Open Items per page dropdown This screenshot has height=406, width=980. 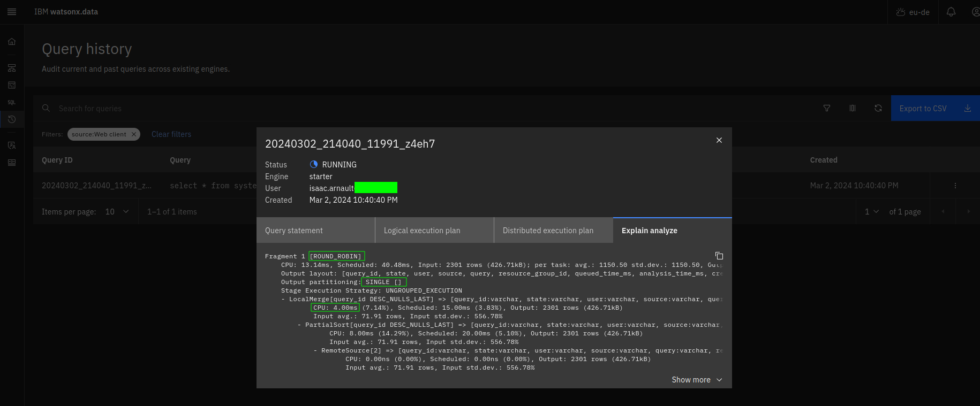117,212
